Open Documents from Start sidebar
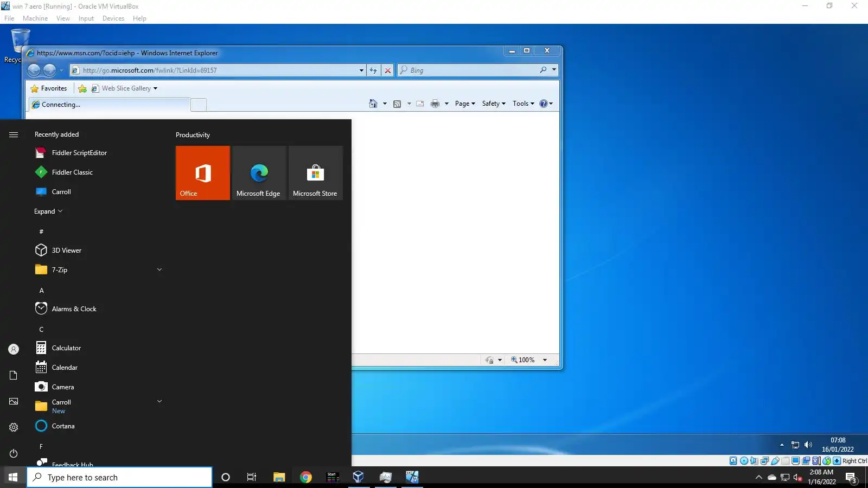 point(14,375)
